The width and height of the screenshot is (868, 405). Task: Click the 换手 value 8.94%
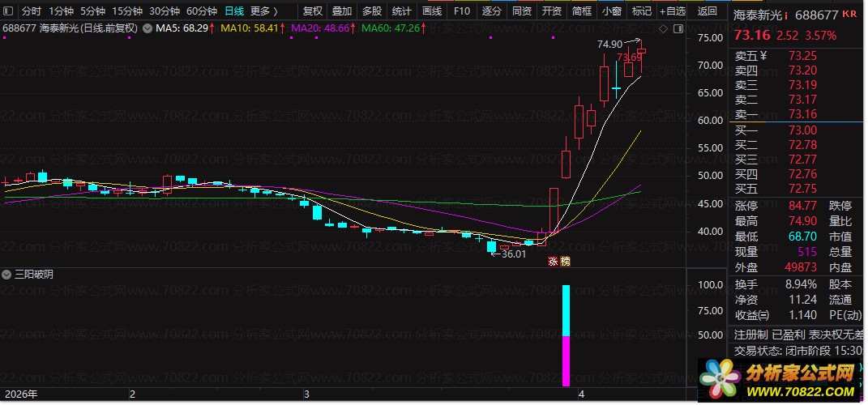point(801,284)
